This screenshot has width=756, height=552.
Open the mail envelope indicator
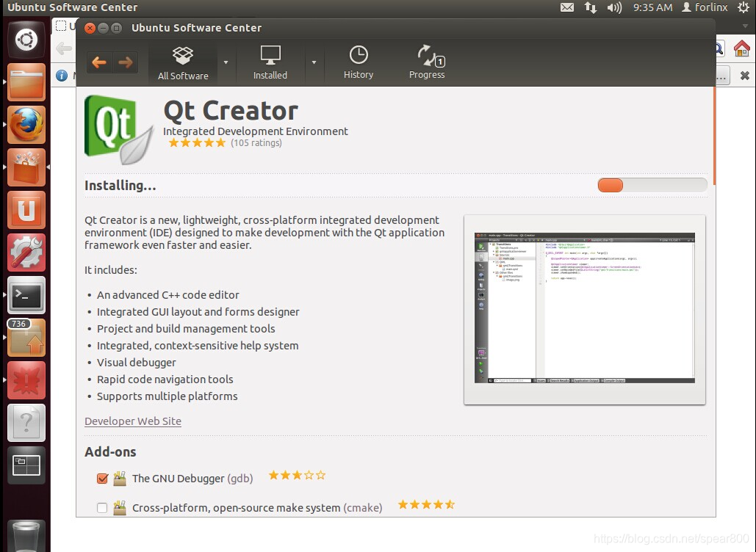click(x=567, y=7)
